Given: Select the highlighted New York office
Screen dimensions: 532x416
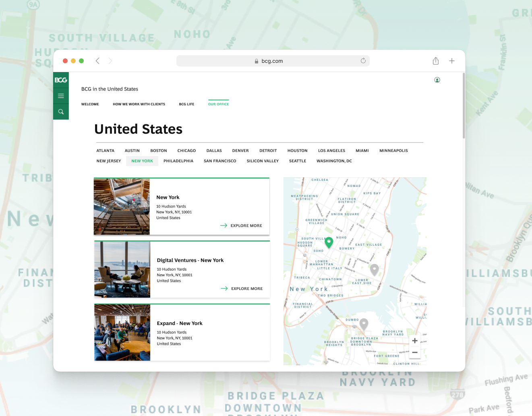Looking at the screenshot, I should tap(142, 161).
